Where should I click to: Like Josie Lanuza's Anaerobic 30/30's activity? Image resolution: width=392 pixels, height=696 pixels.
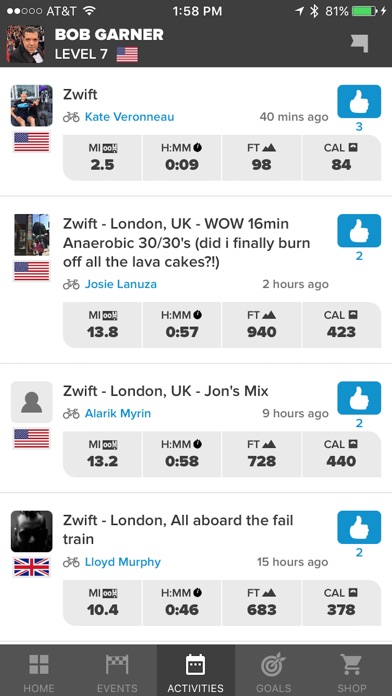pos(359,231)
